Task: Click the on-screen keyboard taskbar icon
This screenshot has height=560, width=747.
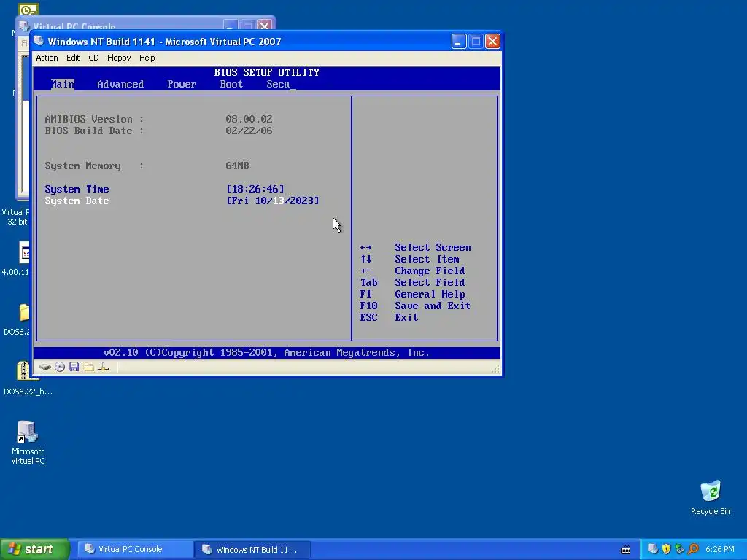Action: pos(626,550)
